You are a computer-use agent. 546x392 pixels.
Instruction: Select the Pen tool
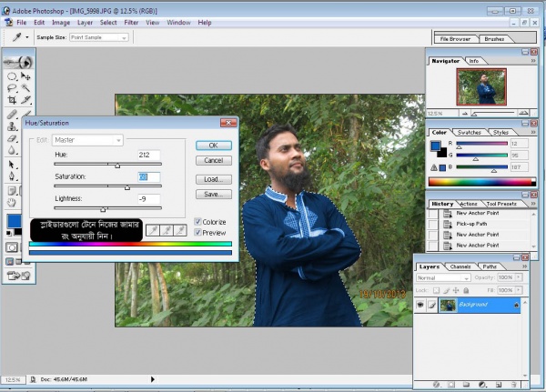coord(12,176)
